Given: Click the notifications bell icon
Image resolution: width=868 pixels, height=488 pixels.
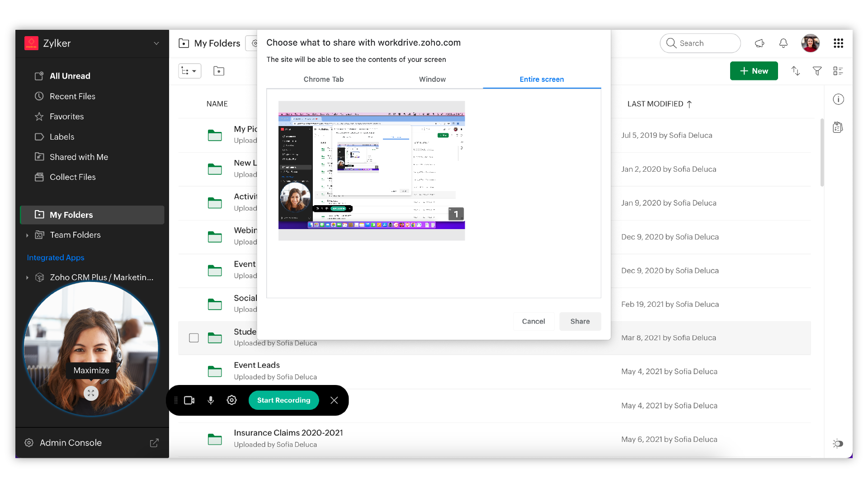Looking at the screenshot, I should [x=783, y=43].
